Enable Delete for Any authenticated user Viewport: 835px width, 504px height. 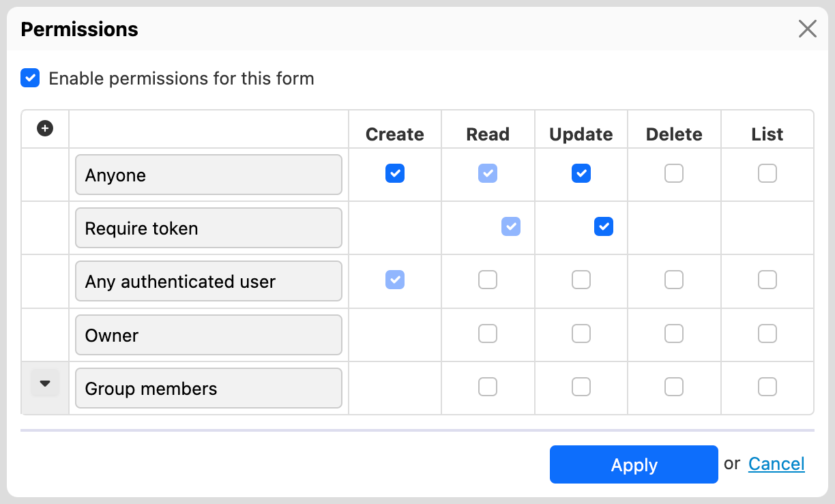click(x=674, y=280)
